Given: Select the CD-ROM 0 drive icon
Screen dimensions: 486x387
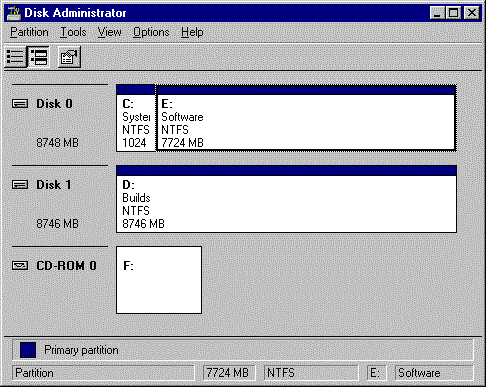Looking at the screenshot, I should coord(20,265).
